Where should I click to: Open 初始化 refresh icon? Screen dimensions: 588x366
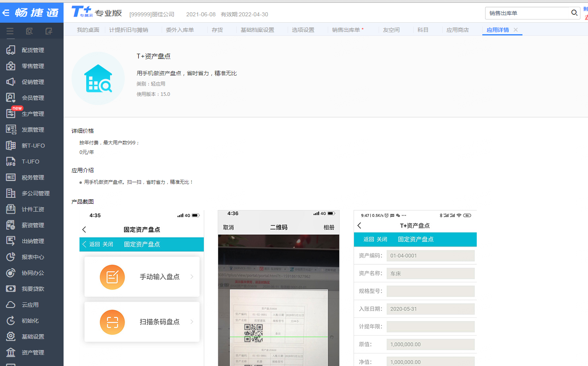pyautogui.click(x=11, y=321)
